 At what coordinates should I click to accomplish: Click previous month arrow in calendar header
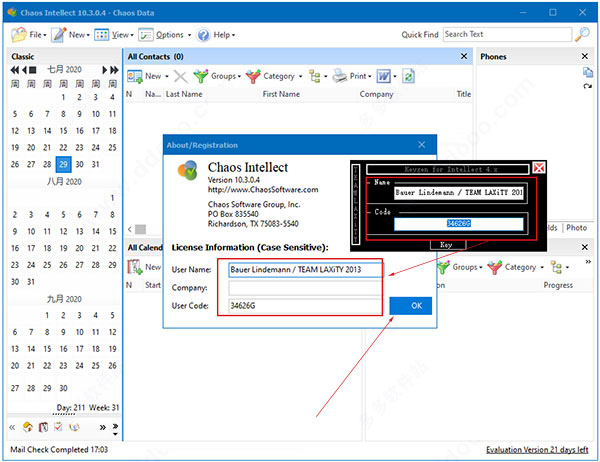pyautogui.click(x=23, y=70)
